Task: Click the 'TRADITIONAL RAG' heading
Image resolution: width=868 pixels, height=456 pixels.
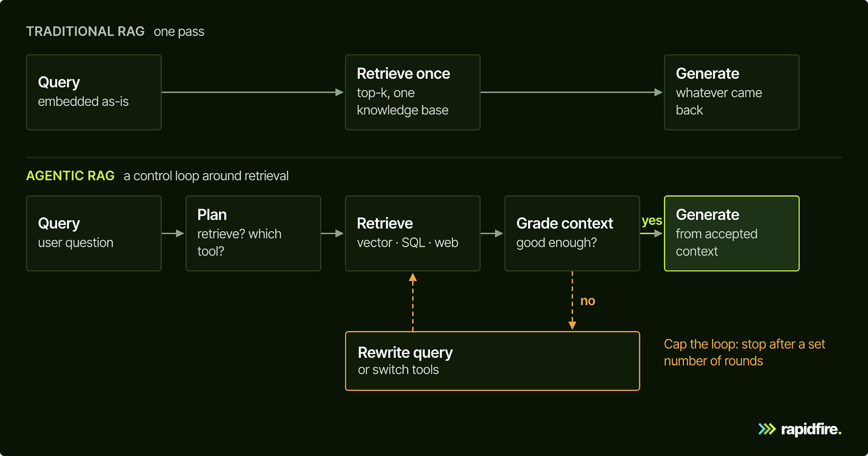Action: (85, 31)
